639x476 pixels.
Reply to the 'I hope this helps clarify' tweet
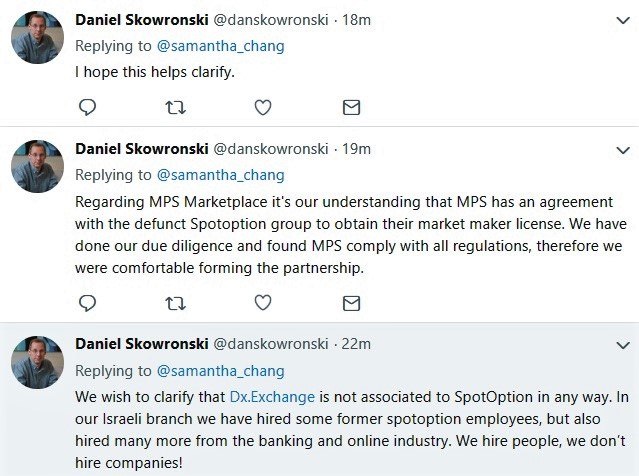click(x=87, y=107)
